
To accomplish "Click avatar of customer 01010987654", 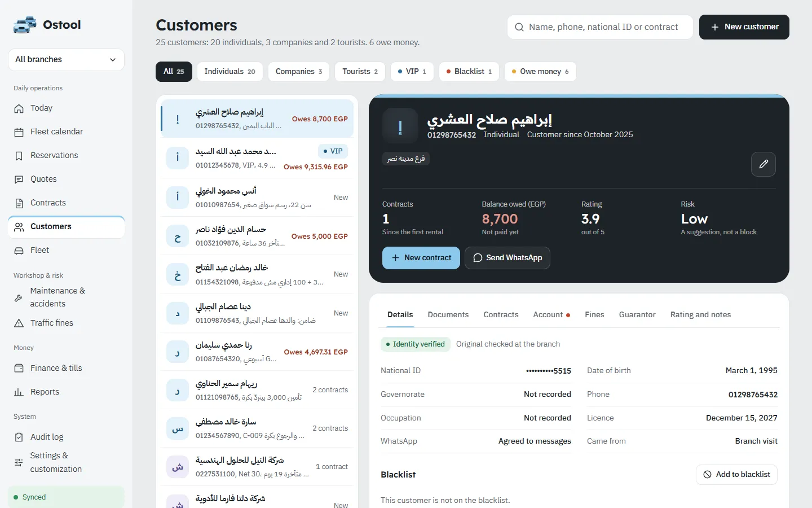I will (178, 197).
